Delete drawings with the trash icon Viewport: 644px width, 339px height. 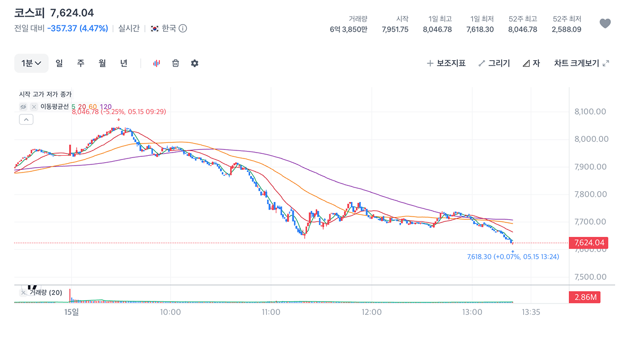(175, 63)
